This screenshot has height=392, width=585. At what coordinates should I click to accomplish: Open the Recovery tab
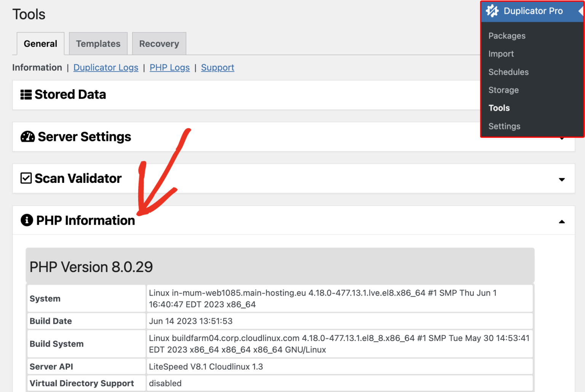tap(159, 43)
